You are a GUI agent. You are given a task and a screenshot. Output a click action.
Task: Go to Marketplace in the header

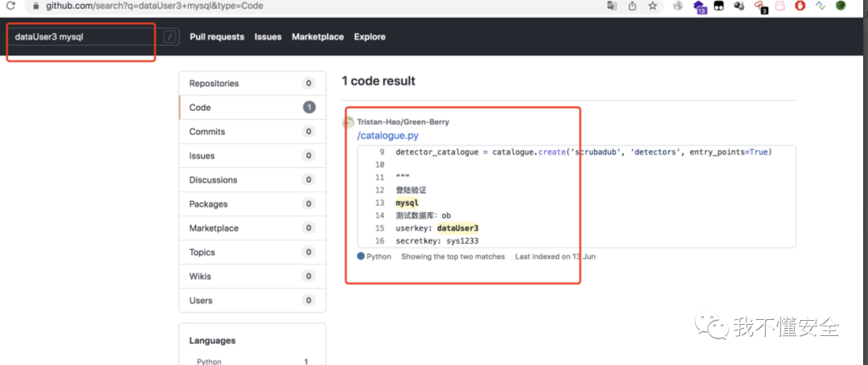point(317,37)
